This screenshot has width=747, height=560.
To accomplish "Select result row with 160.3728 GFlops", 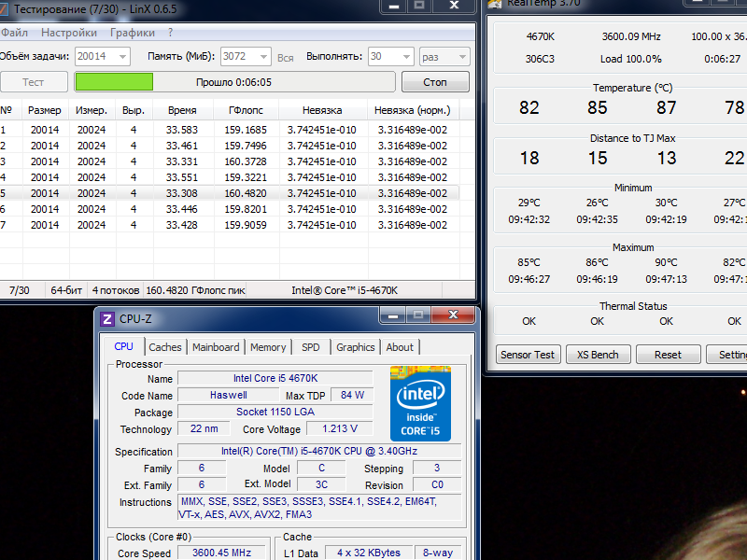I will (x=229, y=161).
